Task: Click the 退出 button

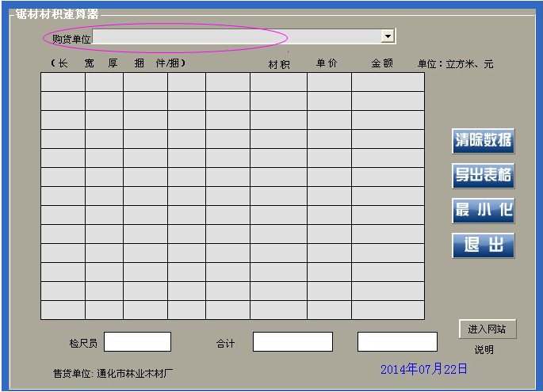Action: coord(483,245)
